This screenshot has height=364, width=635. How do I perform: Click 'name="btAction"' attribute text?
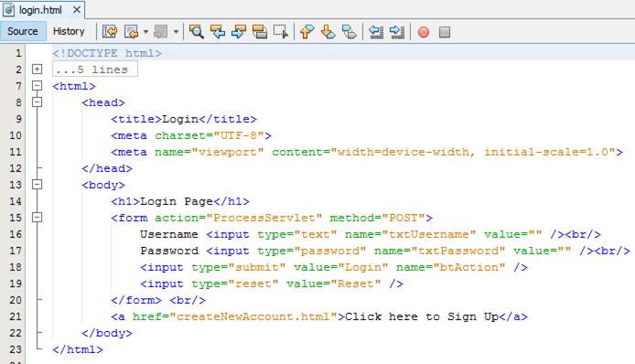click(450, 267)
